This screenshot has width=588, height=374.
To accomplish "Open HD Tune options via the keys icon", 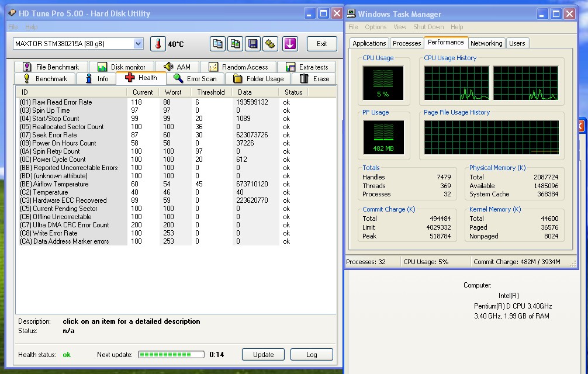I will (x=271, y=43).
